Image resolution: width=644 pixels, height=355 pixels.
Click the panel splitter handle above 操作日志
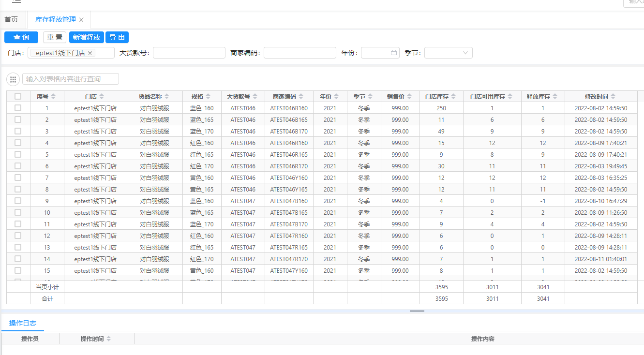pos(417,311)
